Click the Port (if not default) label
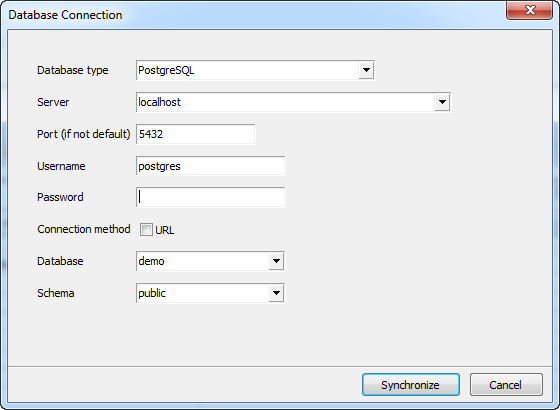Viewport: 560px width, 410px height. 84,134
